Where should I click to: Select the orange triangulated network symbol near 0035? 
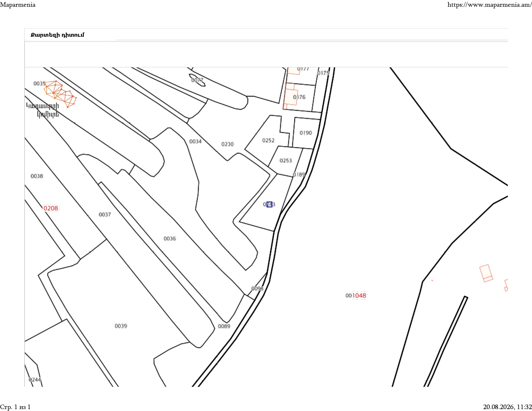pos(60,94)
